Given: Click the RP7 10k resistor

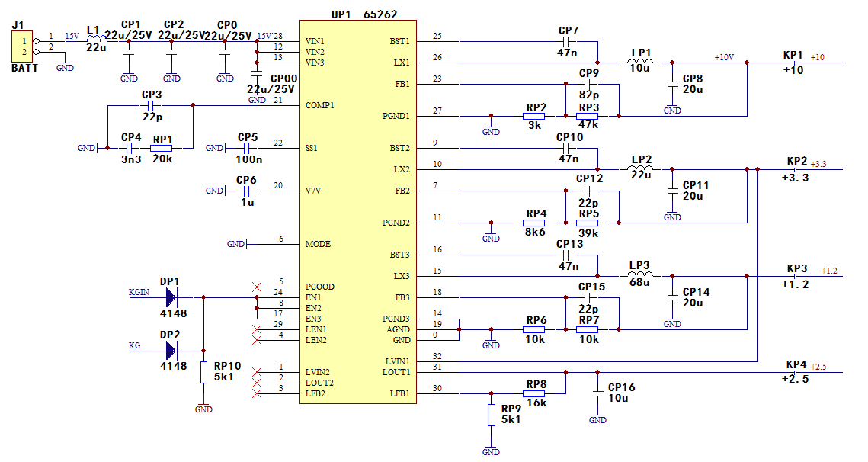Looking at the screenshot, I should [588, 329].
